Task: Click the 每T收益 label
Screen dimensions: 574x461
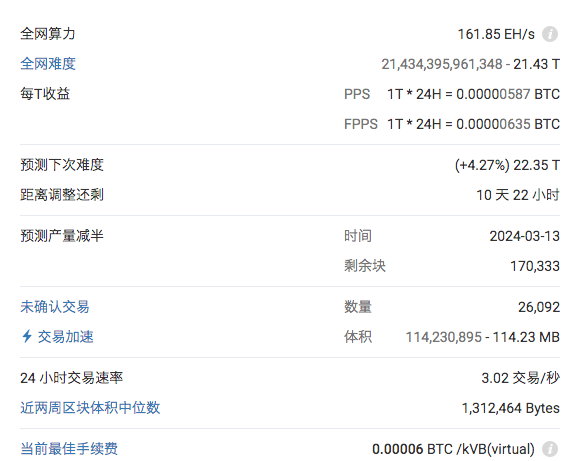Action: [45, 94]
